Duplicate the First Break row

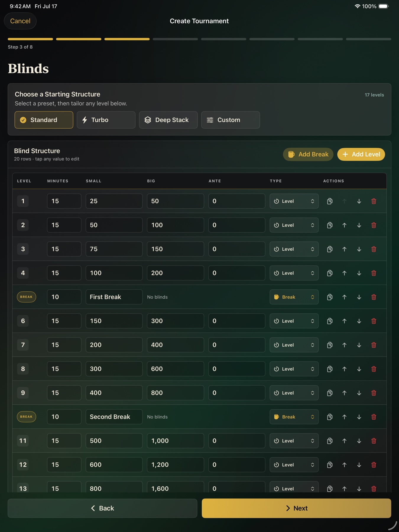coord(330,297)
